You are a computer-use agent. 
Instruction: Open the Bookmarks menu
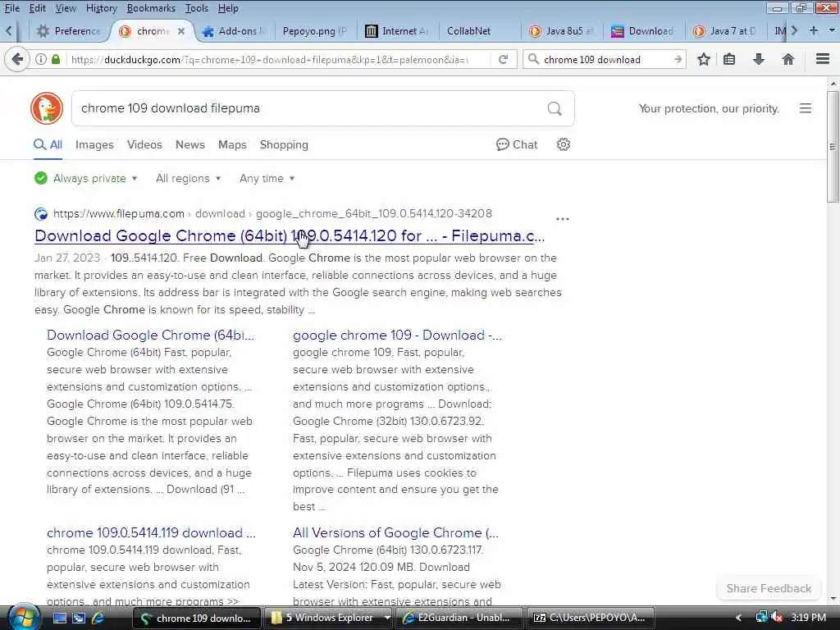point(151,8)
